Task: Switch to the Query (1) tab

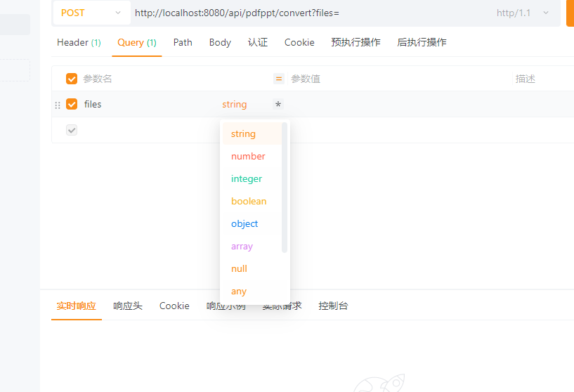Action: click(137, 42)
